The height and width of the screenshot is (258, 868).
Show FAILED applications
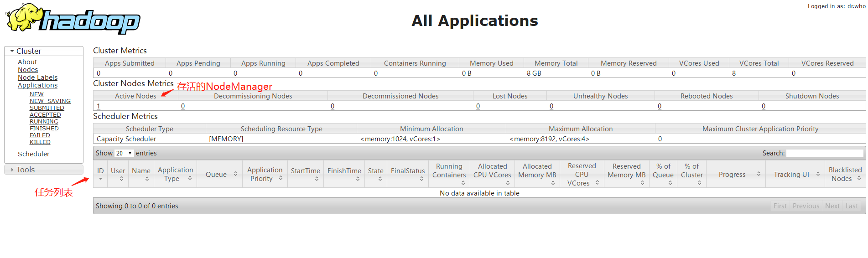coord(40,135)
